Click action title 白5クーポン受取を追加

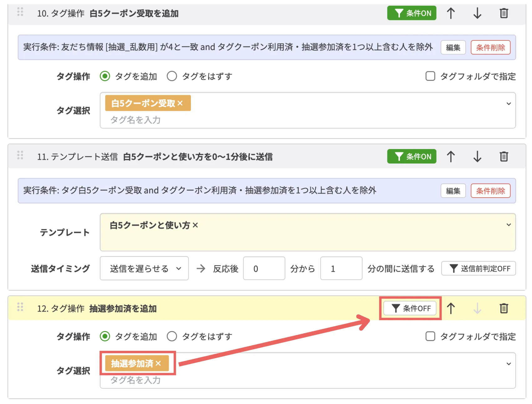coord(134,13)
